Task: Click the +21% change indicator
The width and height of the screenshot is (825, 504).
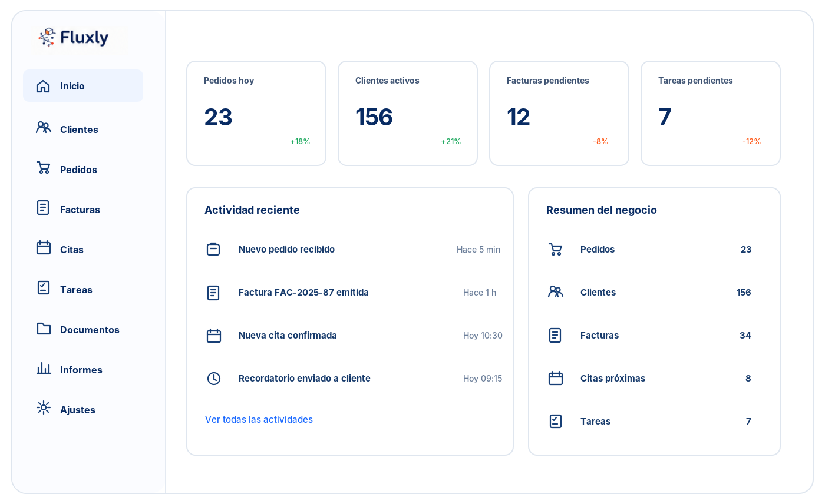Action: (451, 141)
